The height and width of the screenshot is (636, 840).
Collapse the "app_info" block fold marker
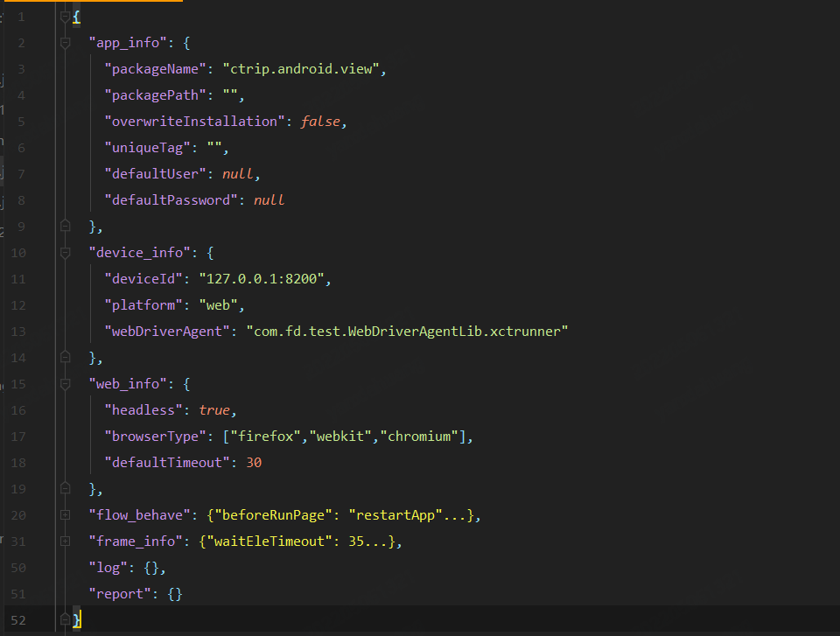coord(65,43)
